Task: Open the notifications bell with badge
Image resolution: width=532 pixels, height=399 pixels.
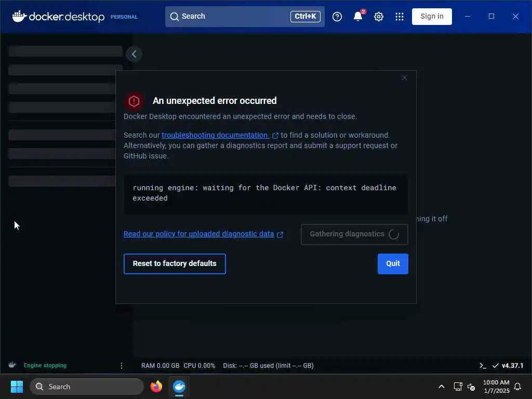Action: 358,16
